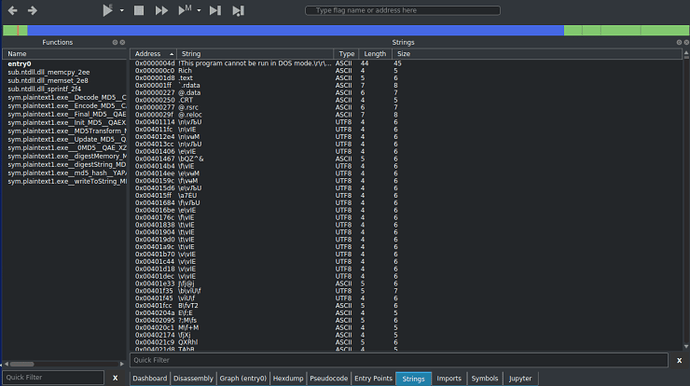Click the continue fast-forward icon
Image resolution: width=690 pixels, height=386 pixels.
(x=161, y=10)
